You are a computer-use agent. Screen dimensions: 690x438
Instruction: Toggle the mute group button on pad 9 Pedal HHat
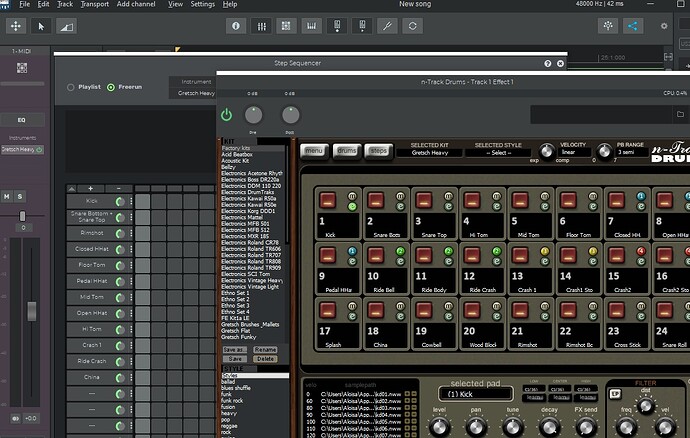coord(352,251)
